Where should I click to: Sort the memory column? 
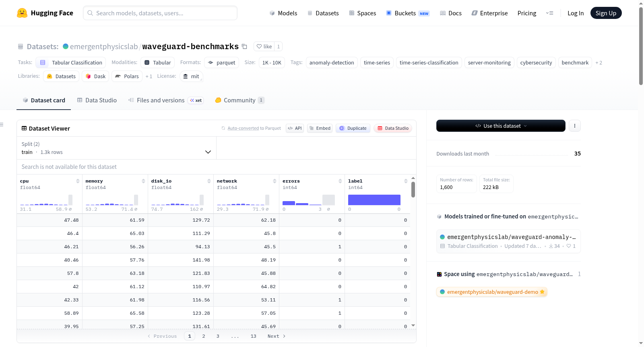tap(143, 181)
